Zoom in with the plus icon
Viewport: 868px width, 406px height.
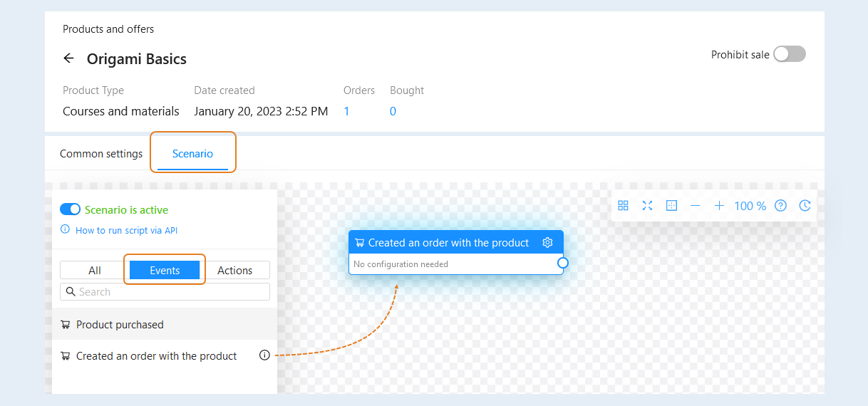point(720,206)
